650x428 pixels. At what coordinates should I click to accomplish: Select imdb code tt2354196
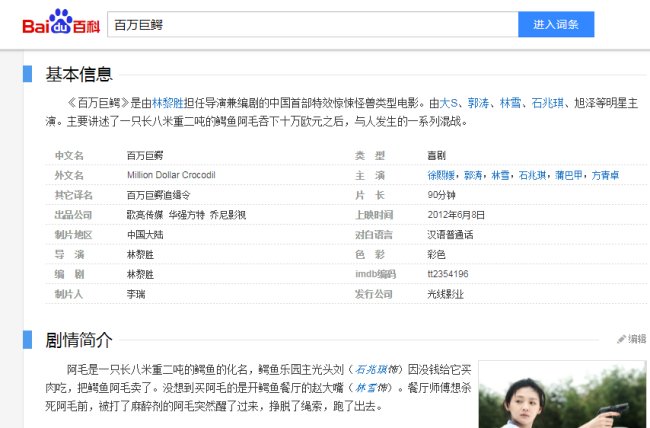(448, 274)
